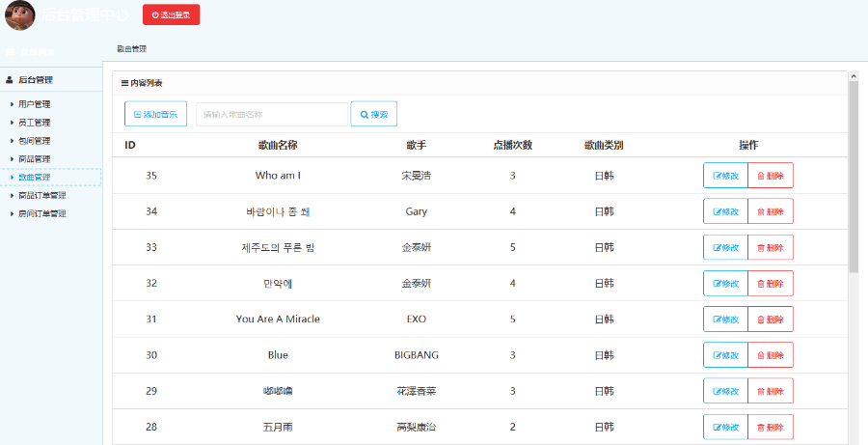
Task: Click the ID column header
Action: [130, 145]
